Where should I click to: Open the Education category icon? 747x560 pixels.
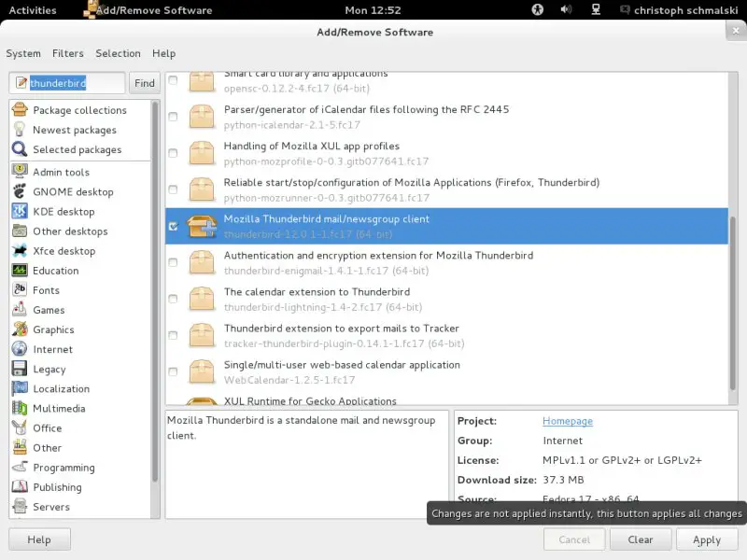tap(20, 270)
